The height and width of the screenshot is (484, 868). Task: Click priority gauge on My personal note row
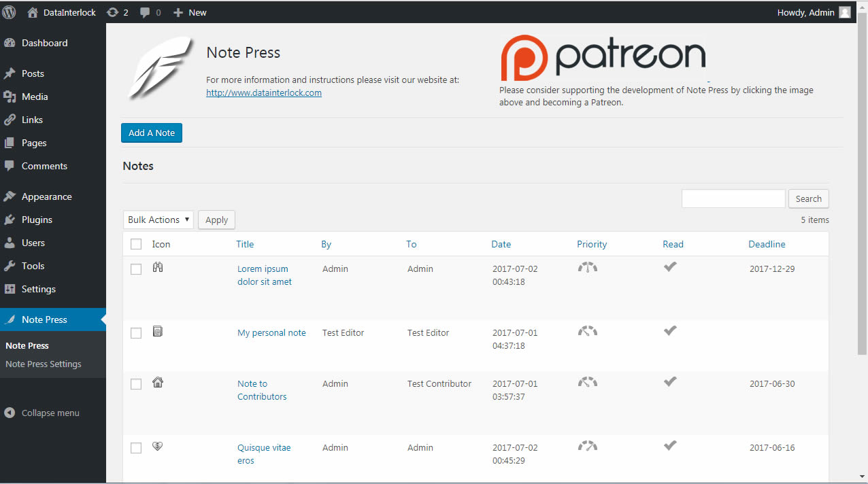coord(588,331)
